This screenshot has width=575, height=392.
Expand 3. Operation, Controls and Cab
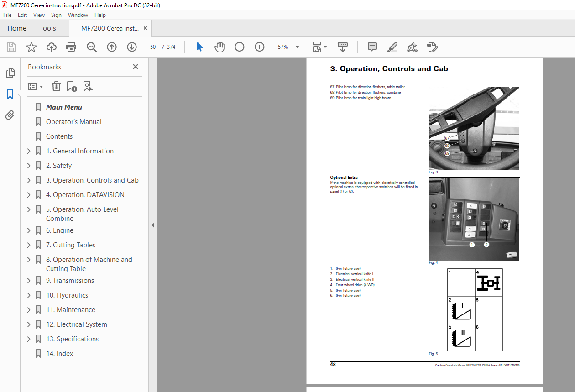(29, 180)
